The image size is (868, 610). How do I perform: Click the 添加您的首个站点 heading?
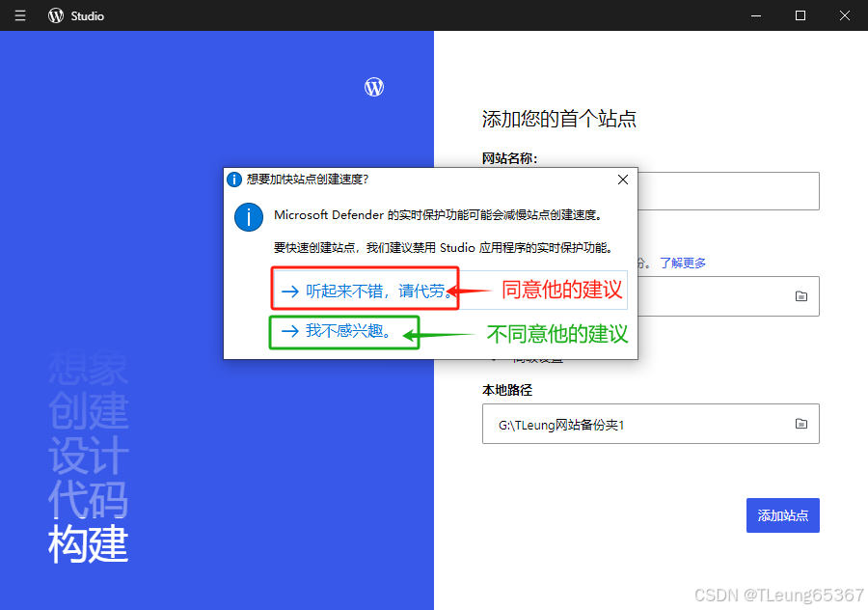[x=559, y=119]
